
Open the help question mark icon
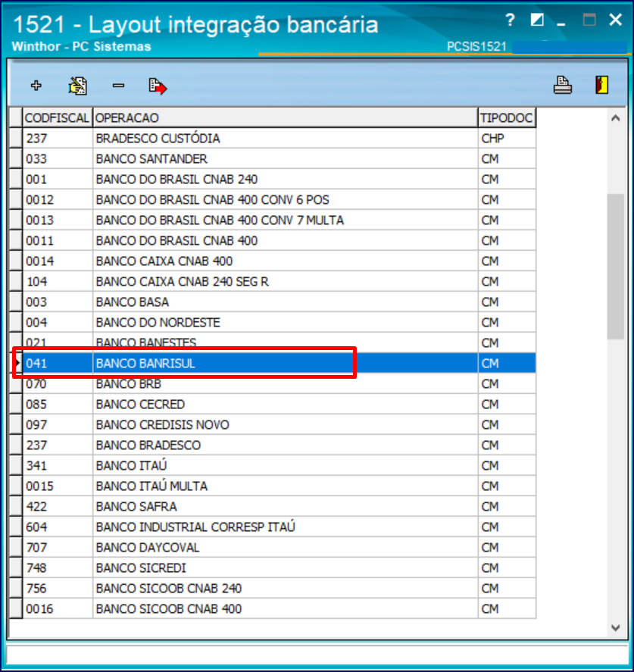click(510, 20)
